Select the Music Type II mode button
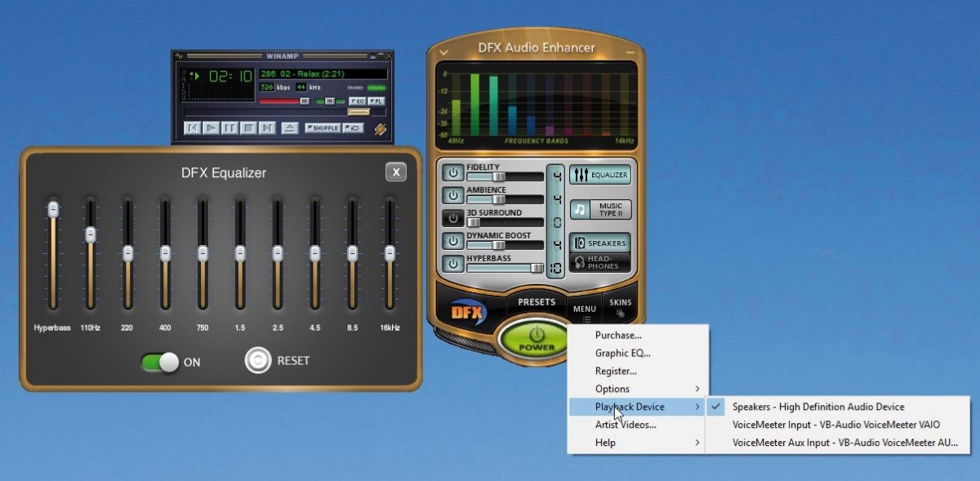Screen dimensions: 980x481 pyautogui.click(x=600, y=210)
